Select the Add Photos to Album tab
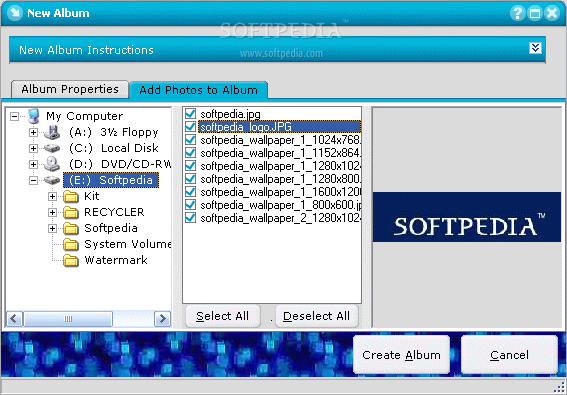The image size is (567, 395). pyautogui.click(x=199, y=90)
